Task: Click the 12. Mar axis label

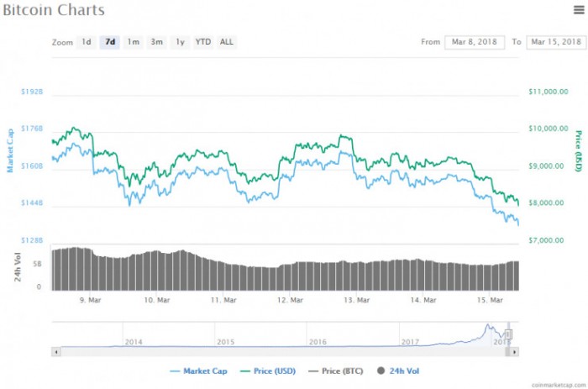Action: (290, 300)
